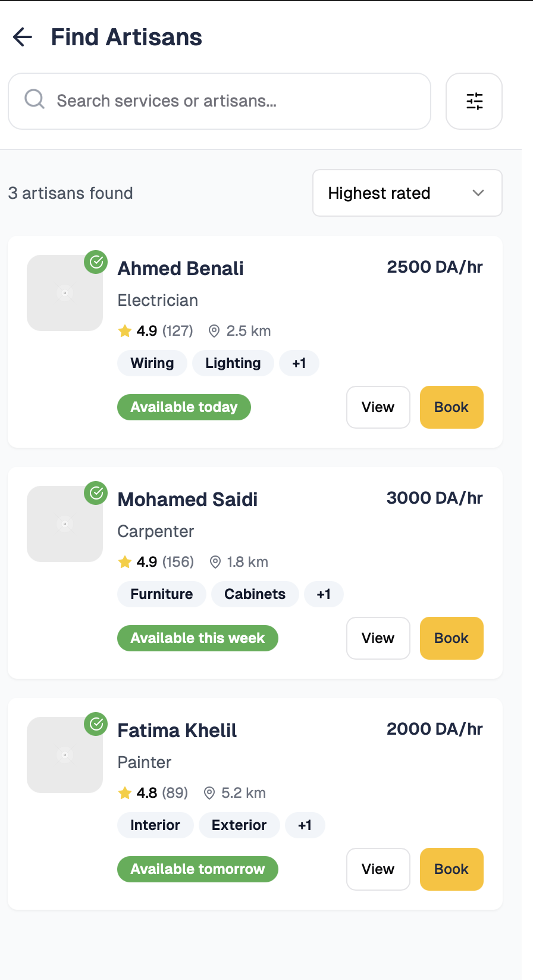Viewport: 533px width, 980px height.
Task: Click Mohamed Saidi's verified check badge
Action: [x=96, y=493]
